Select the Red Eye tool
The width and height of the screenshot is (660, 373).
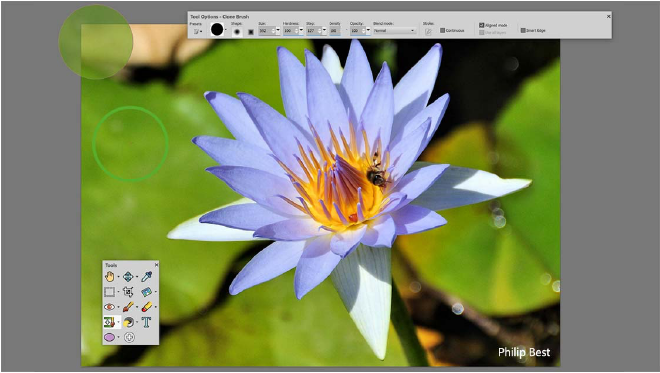point(109,307)
